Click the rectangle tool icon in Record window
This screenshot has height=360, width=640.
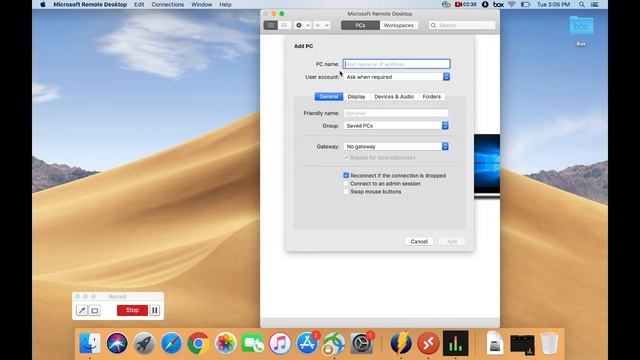click(95, 311)
